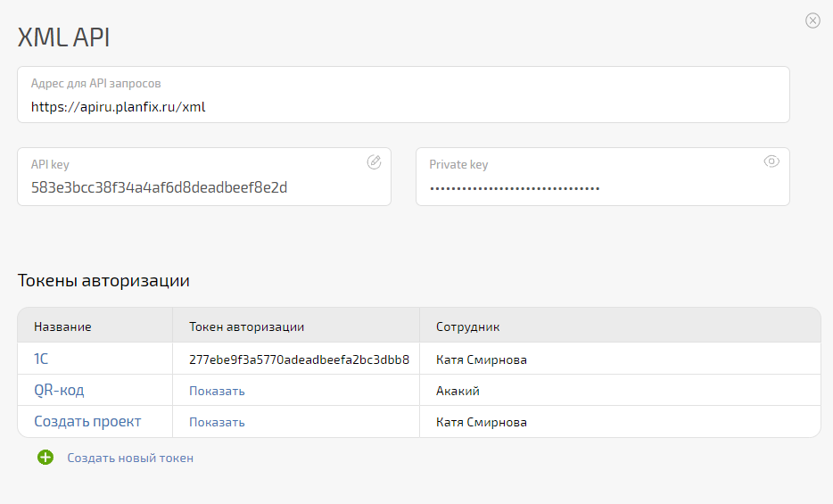Show token for the Создать проект row
Image resolution: width=833 pixels, height=504 pixels.
pyautogui.click(x=217, y=422)
